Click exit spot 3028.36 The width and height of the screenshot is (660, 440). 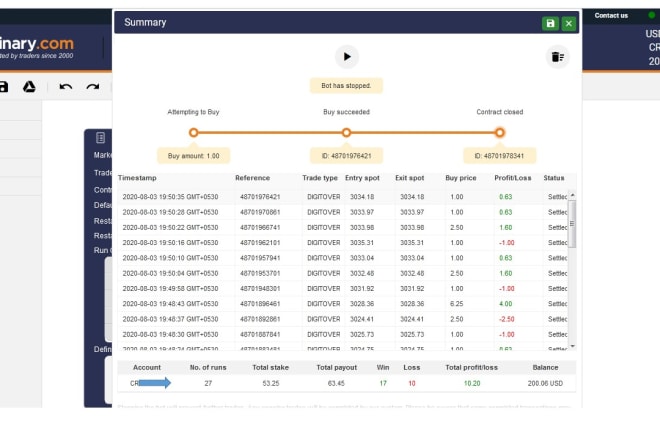click(x=412, y=304)
